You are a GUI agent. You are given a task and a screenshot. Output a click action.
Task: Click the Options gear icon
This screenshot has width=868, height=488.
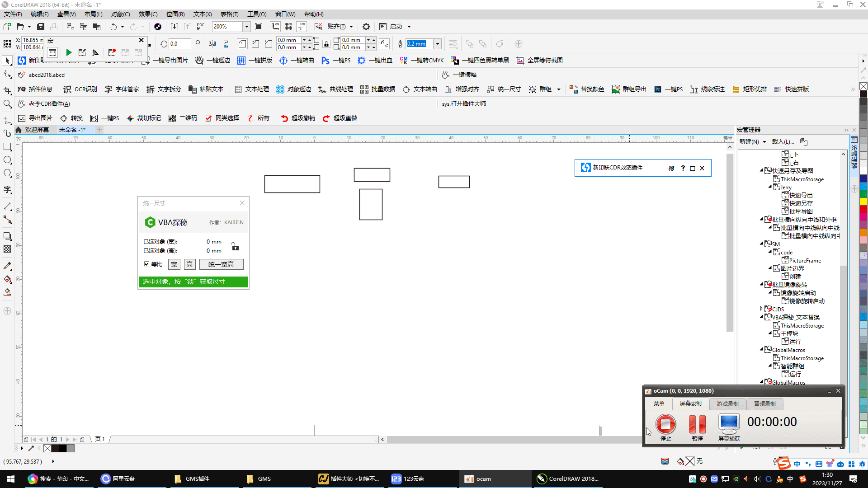366,27
